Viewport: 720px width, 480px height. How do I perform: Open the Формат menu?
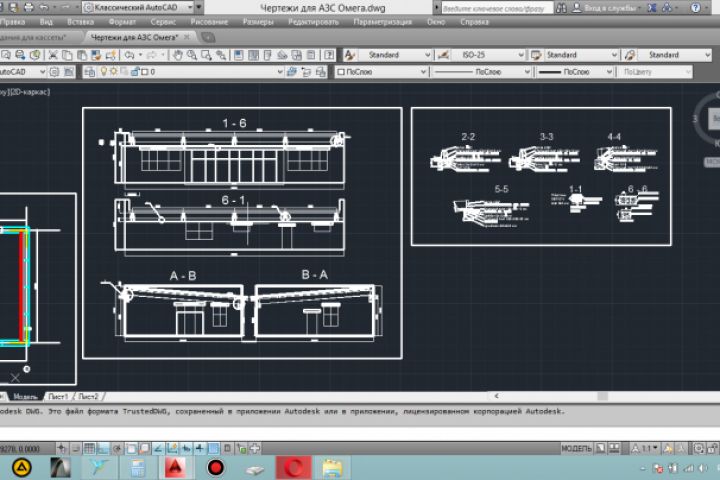(122, 22)
